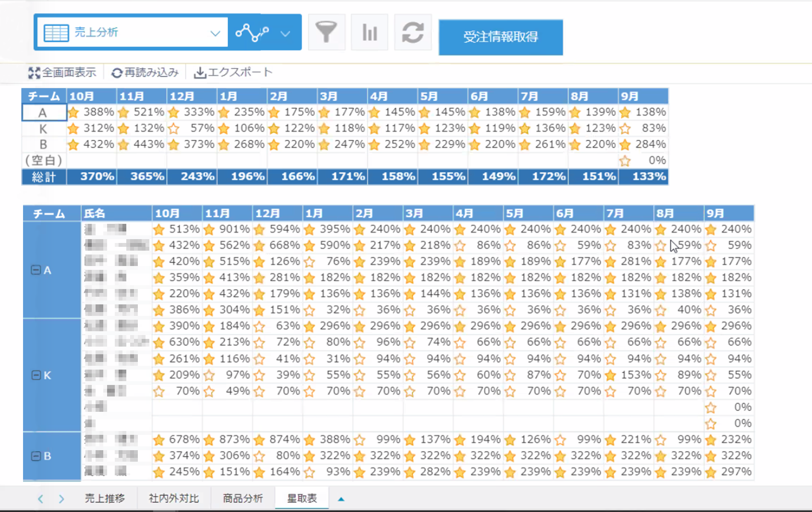Click the 受注情報取得 button
Viewport: 812px width, 512px height.
click(x=501, y=37)
